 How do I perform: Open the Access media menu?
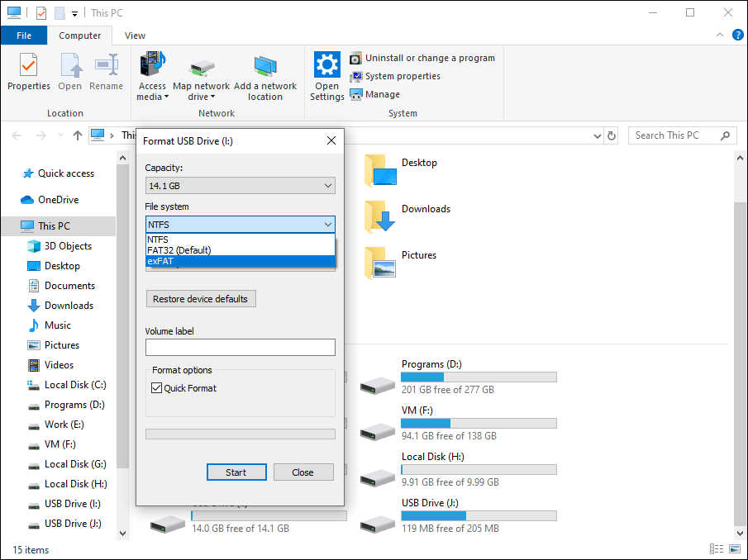coord(152,76)
